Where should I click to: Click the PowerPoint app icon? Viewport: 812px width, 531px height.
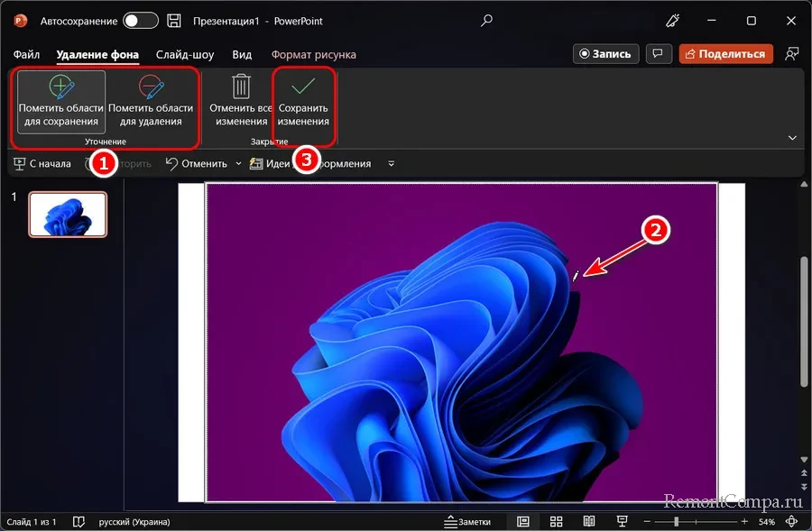coord(21,21)
